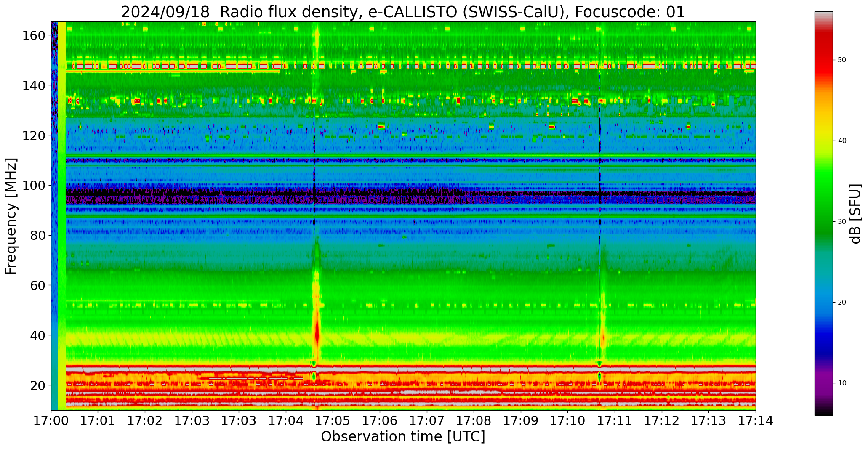Select the 40 tick on the frequency axis
868x449 pixels.
(38, 335)
